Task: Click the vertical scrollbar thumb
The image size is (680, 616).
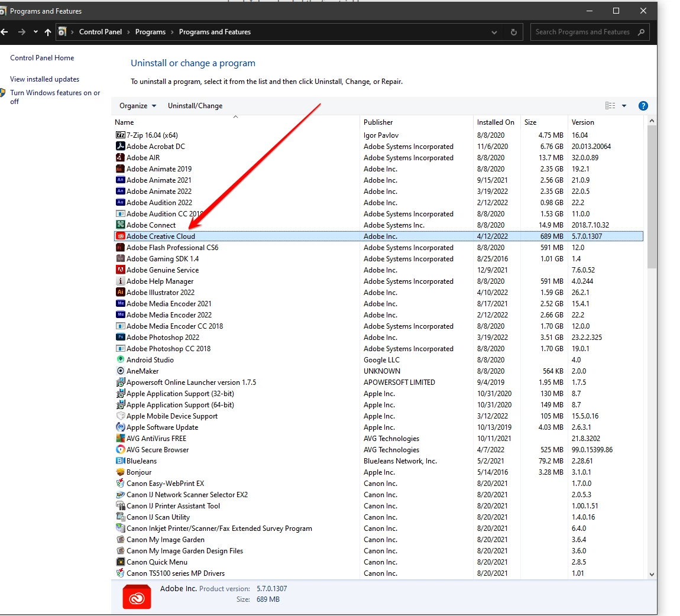Action: click(652, 197)
